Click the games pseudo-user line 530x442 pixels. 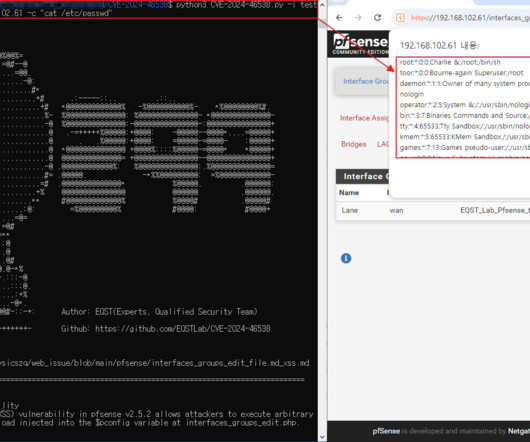[x=464, y=148]
